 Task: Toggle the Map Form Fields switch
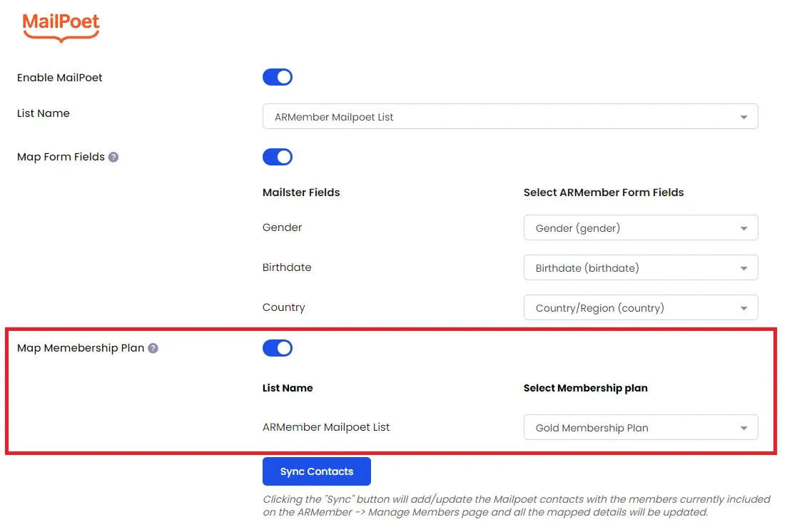coord(278,157)
